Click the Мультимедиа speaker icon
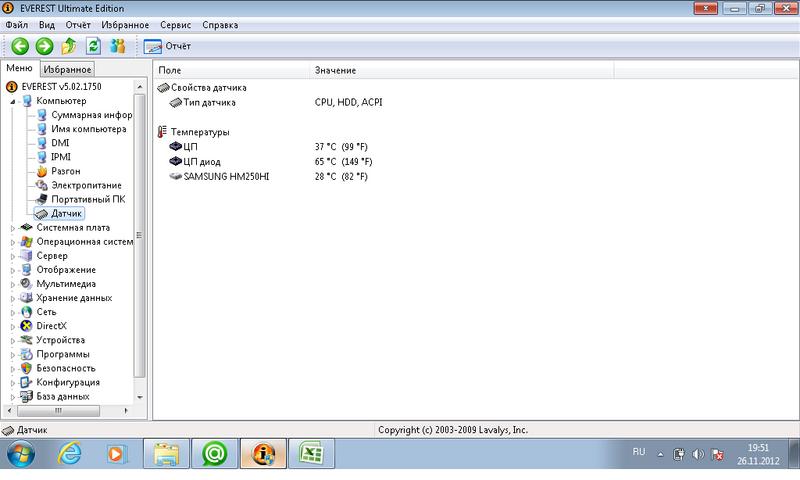Viewport: 800px width, 480px height. pos(27,284)
